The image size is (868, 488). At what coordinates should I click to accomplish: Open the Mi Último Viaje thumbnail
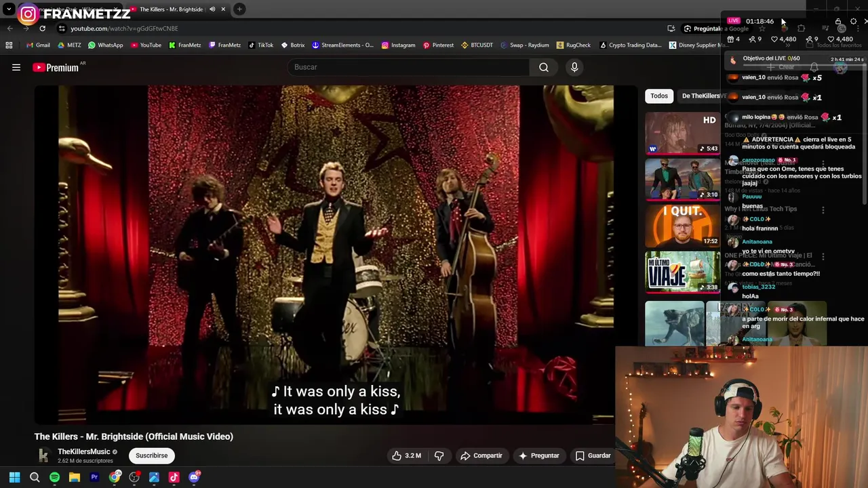[x=682, y=272]
